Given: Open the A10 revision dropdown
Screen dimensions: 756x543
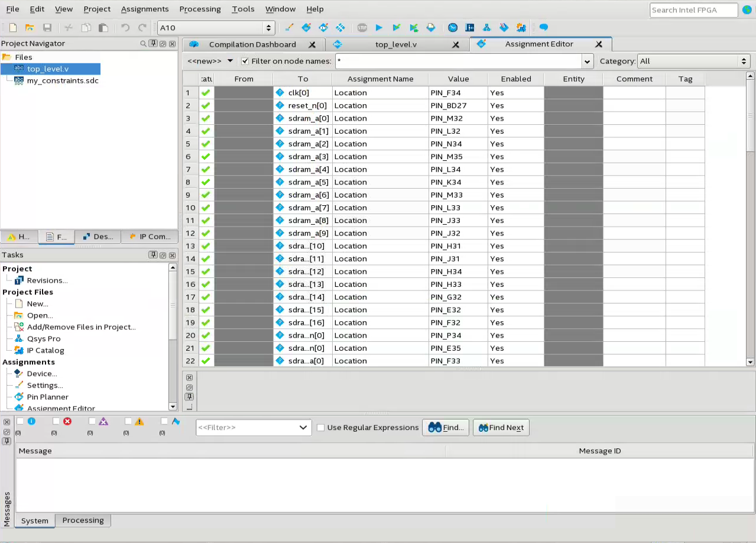Looking at the screenshot, I should (x=216, y=28).
